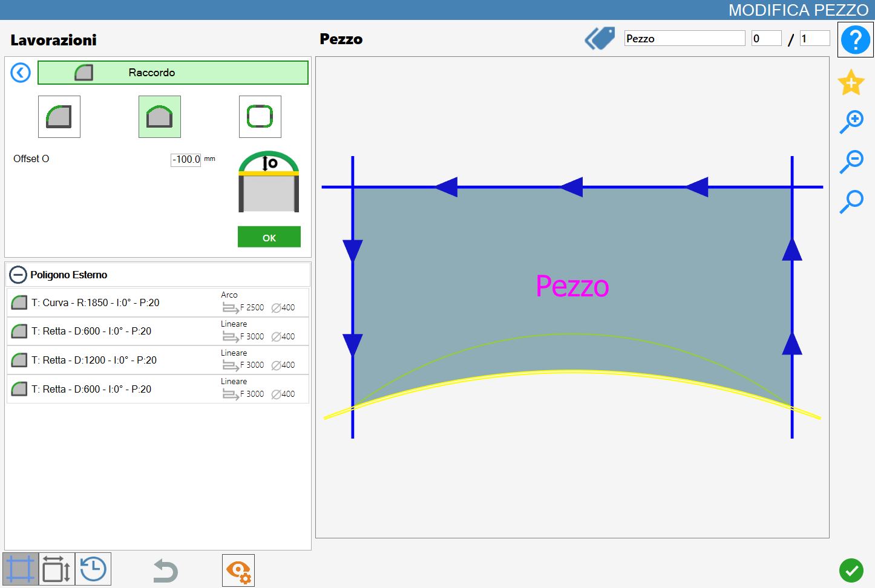Toggle the blue crop frame tool

coord(21,569)
